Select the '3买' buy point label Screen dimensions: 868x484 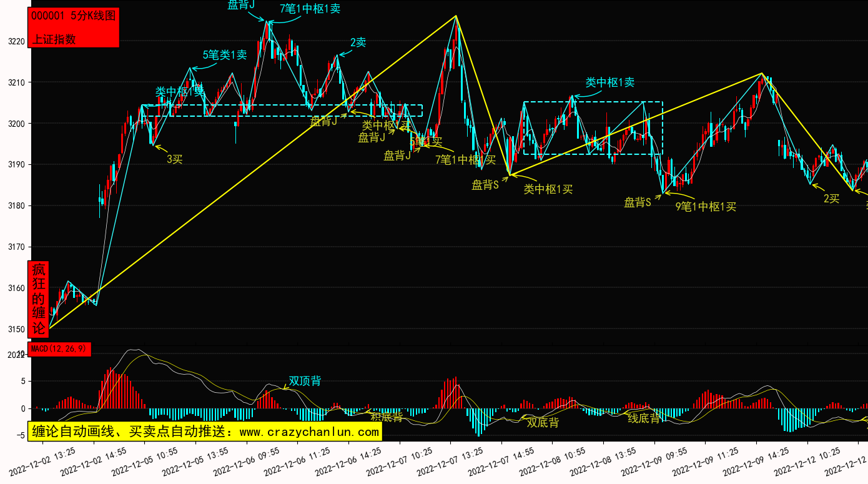point(175,159)
